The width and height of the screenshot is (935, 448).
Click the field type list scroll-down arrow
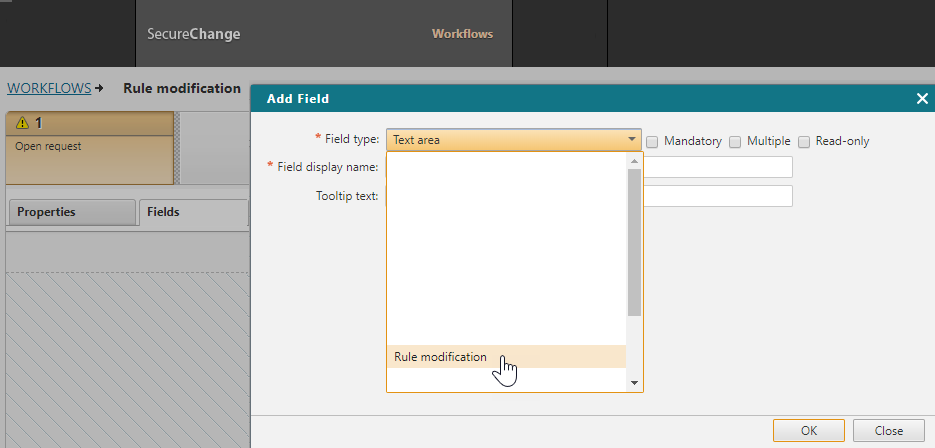pyautogui.click(x=633, y=382)
